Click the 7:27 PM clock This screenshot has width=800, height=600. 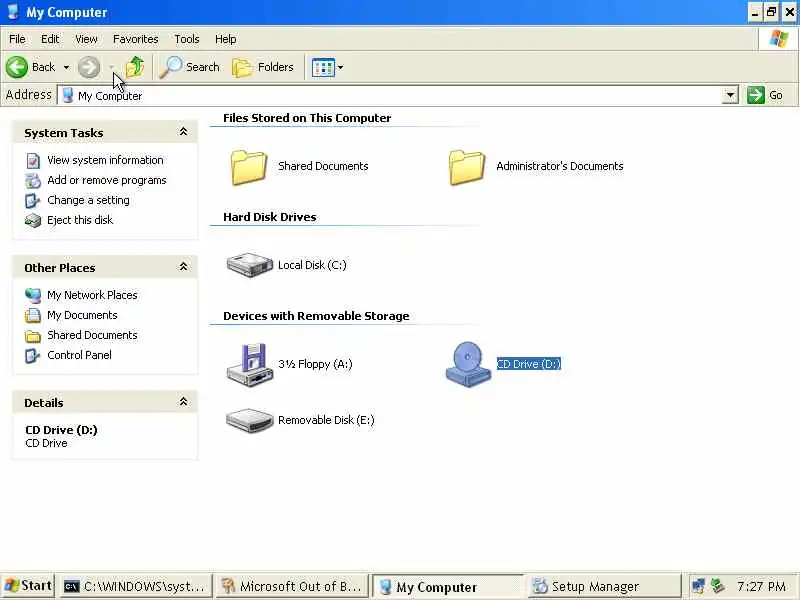click(761, 586)
